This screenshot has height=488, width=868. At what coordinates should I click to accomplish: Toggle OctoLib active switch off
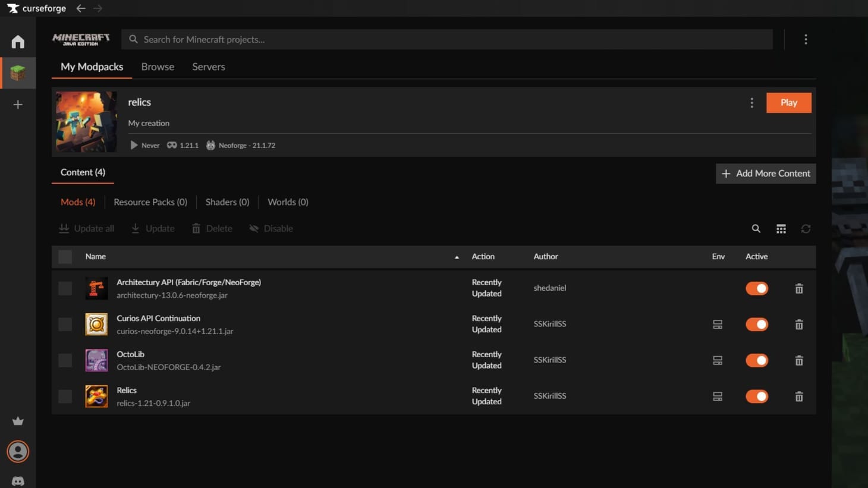point(756,360)
